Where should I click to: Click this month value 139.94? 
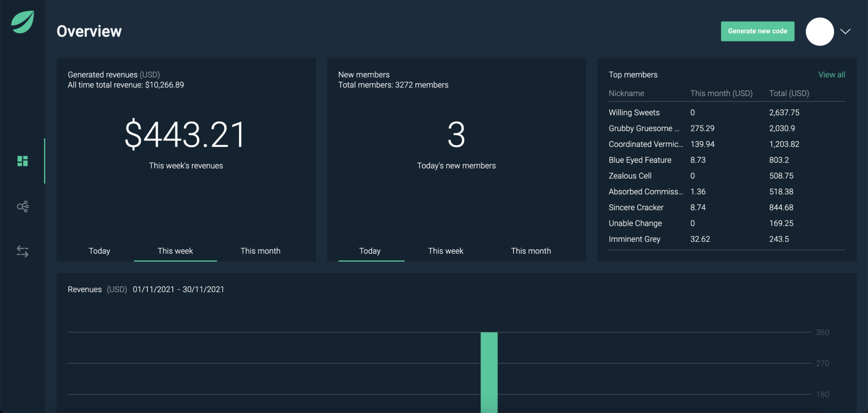coord(702,144)
